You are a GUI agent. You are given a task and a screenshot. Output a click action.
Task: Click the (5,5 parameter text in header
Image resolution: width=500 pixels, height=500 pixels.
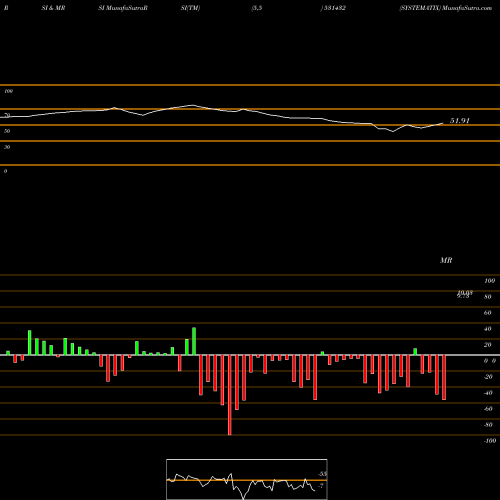tap(257, 8)
